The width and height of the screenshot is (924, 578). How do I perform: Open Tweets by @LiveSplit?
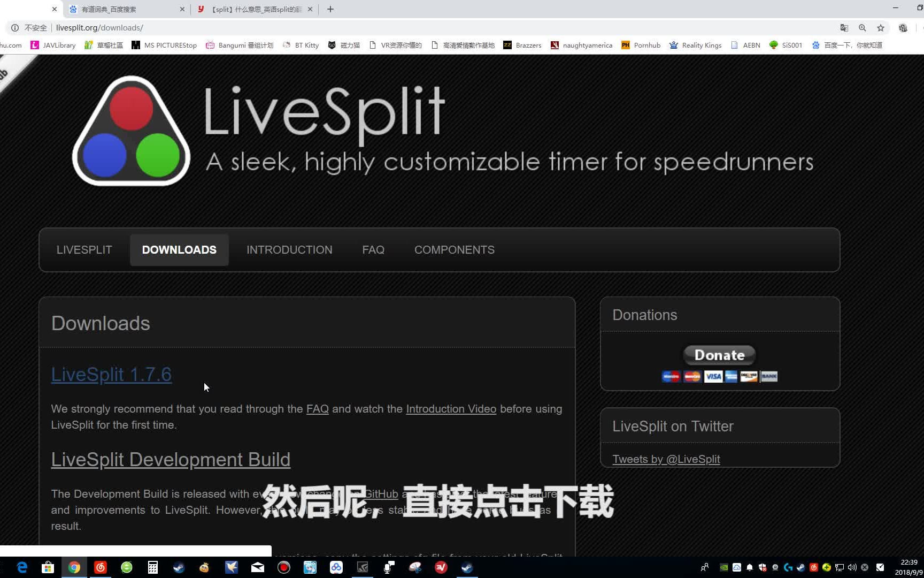pos(666,459)
